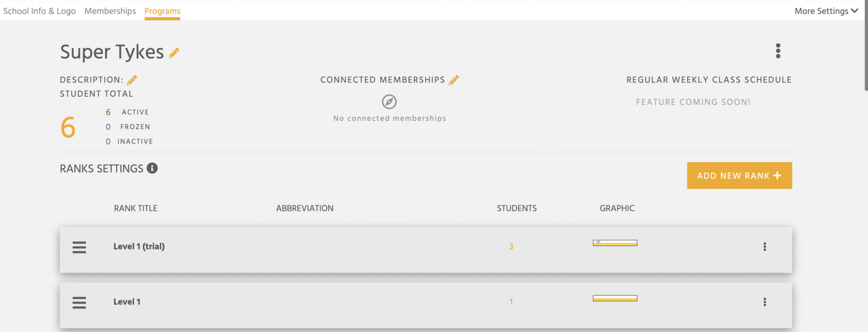Click the description edit pencil icon

[x=132, y=80]
